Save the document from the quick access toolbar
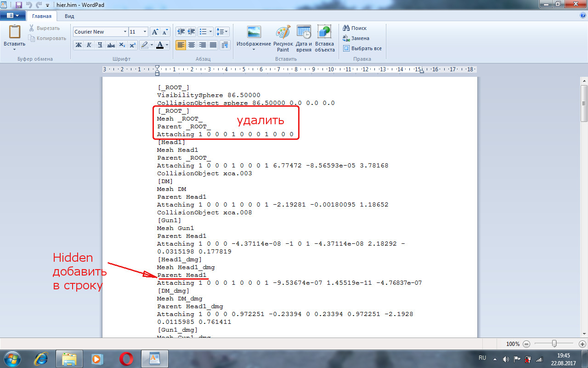This screenshot has width=588, height=368. coord(19,5)
